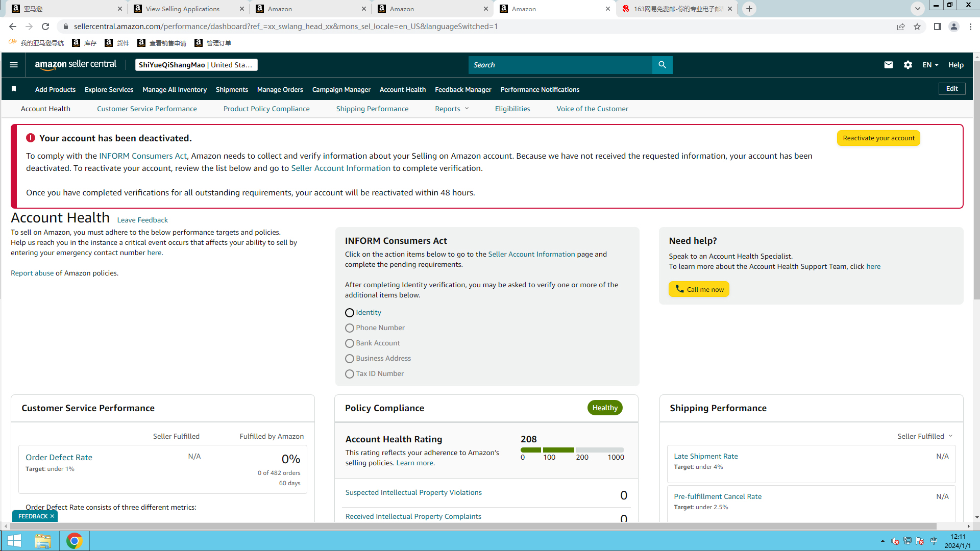The image size is (980, 551).
Task: Open the Seller Fulfilled dropdown in Shipping Performance
Action: tap(925, 436)
